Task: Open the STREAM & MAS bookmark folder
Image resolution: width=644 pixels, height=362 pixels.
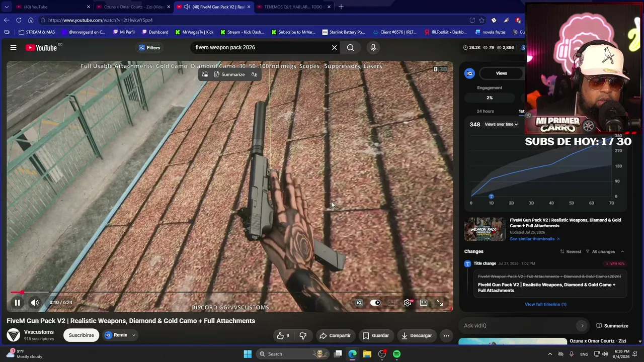Action: point(37,32)
